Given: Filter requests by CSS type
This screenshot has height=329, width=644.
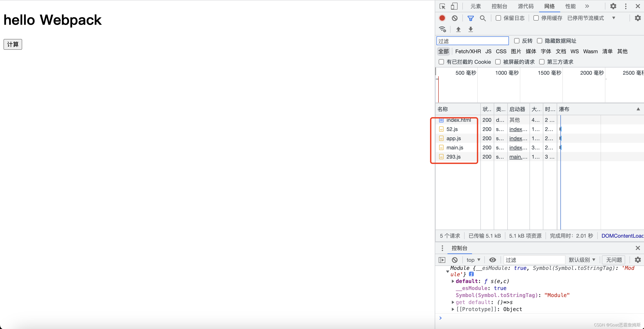Looking at the screenshot, I should tap(501, 51).
